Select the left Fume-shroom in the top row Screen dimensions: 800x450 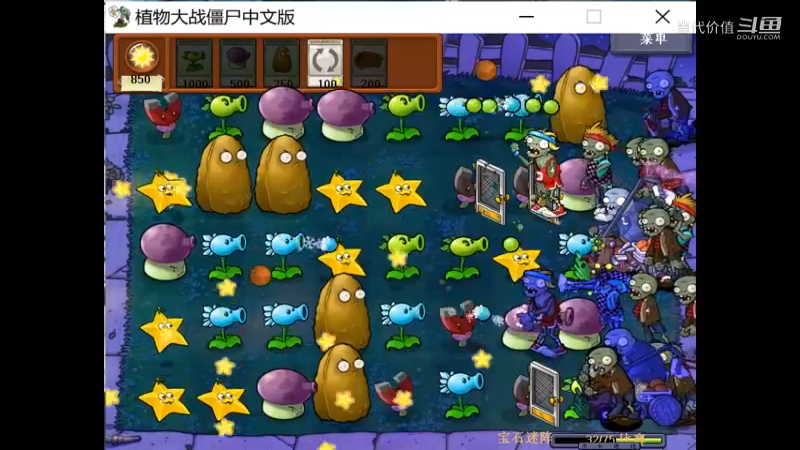click(286, 112)
